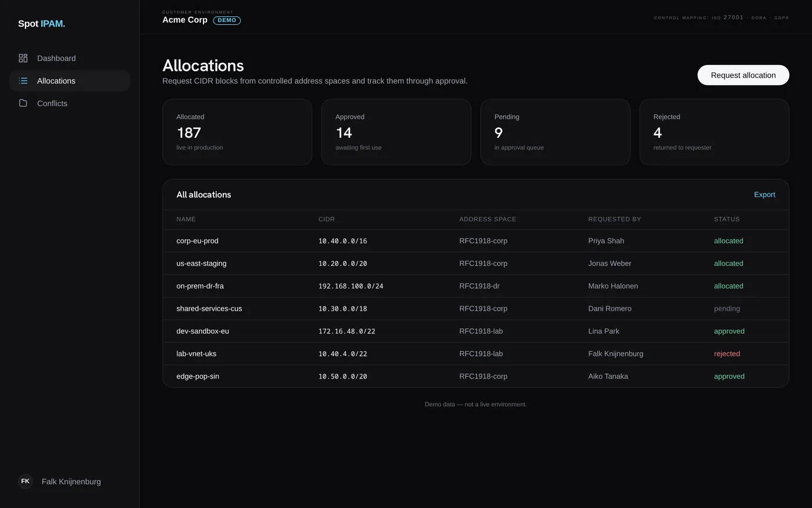Screen dimensions: 812x508
Task: Open the Dashboard page
Action: (x=70, y=58)
